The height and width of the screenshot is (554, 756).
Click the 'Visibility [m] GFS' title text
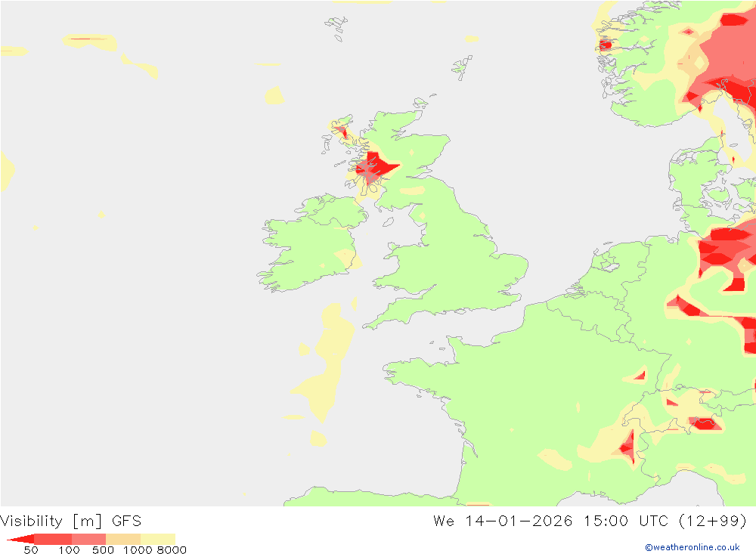point(71,521)
